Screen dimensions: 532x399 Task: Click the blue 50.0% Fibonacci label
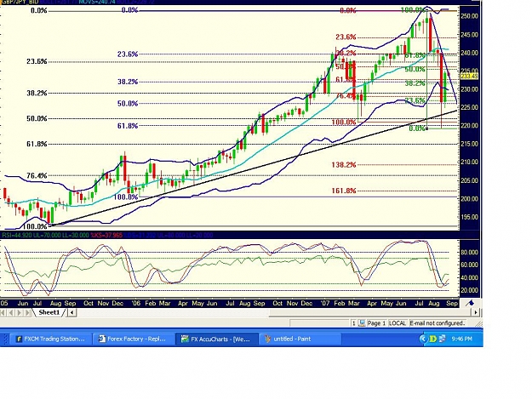128,104
